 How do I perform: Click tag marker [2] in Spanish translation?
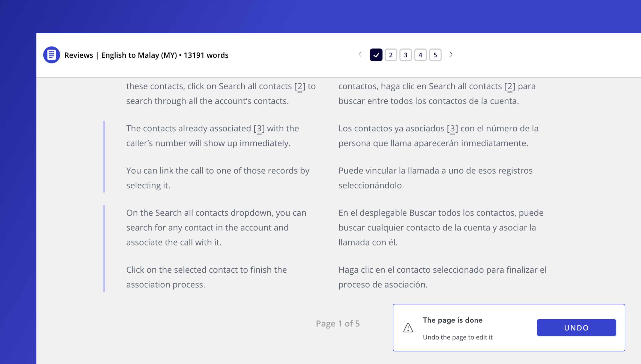(510, 86)
